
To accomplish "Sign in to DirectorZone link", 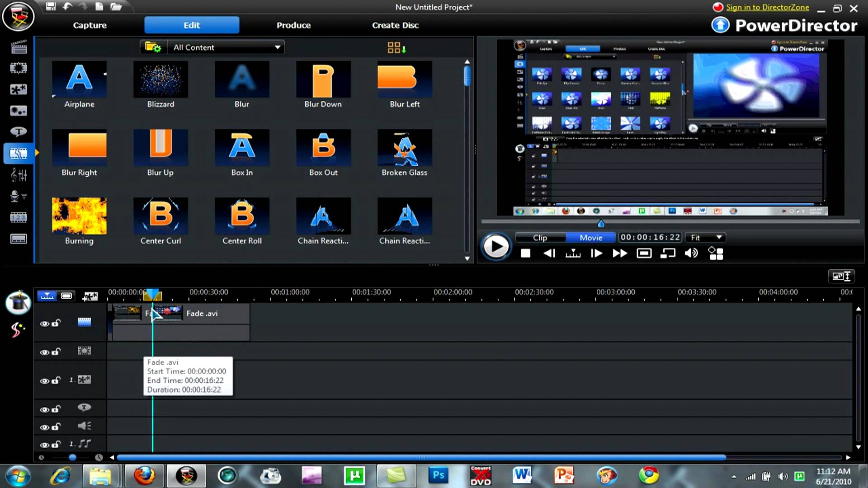I will [767, 7].
